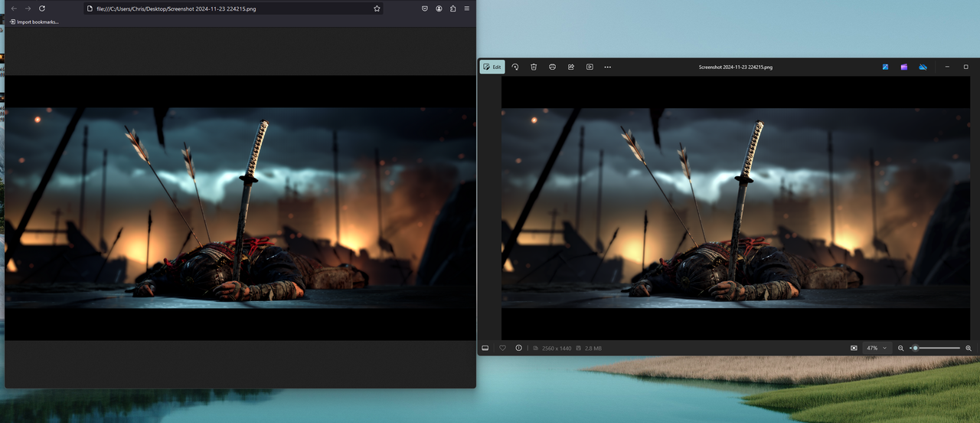Go back in the browser window
Viewport: 980px width, 423px height.
point(14,8)
